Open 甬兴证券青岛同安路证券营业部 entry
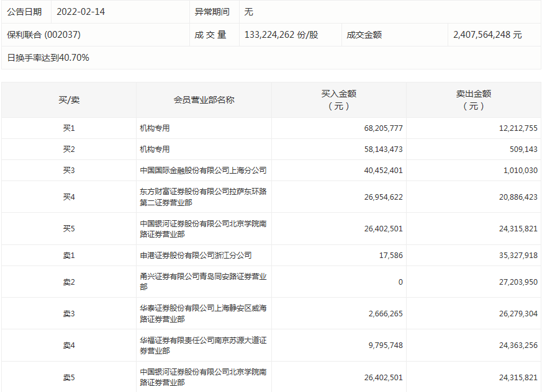 tap(203, 282)
